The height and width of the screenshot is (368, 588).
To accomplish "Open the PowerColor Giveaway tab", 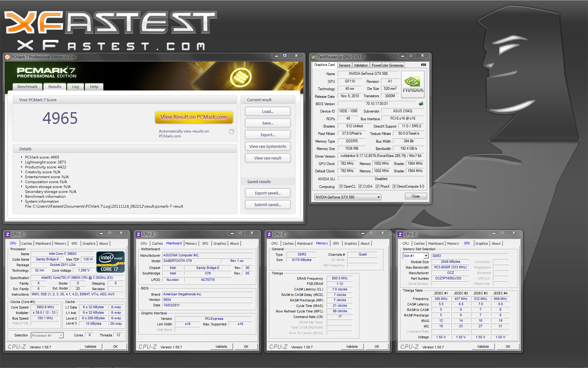I will click(x=387, y=65).
